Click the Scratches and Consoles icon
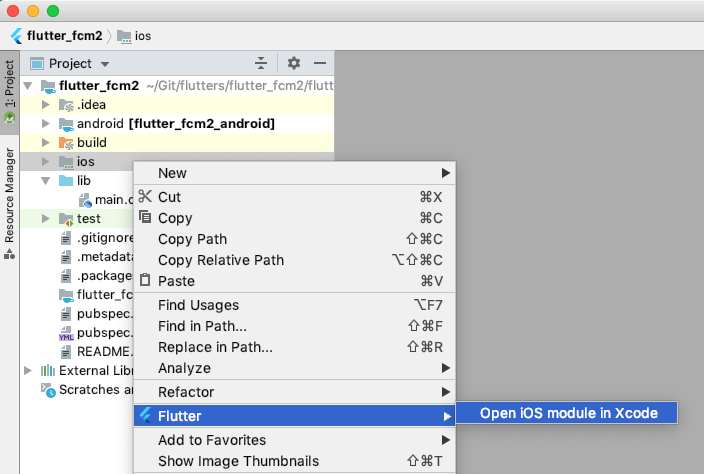 click(48, 390)
